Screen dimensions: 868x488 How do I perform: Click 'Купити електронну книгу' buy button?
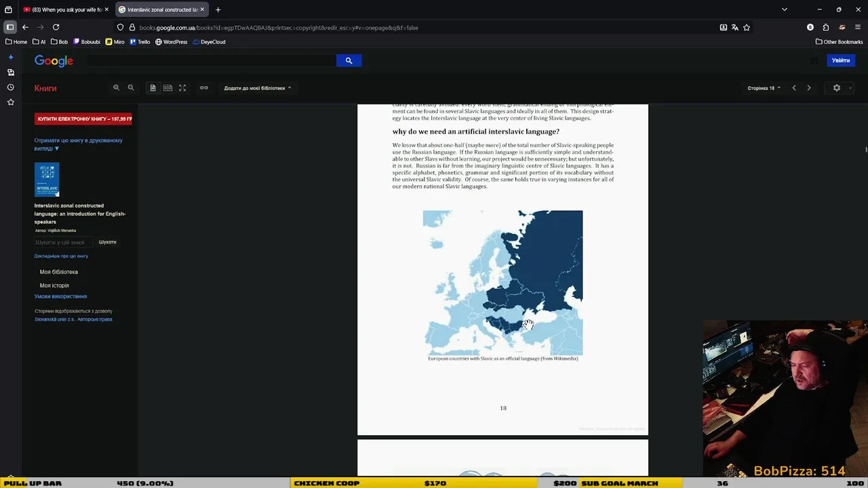pyautogui.click(x=83, y=119)
